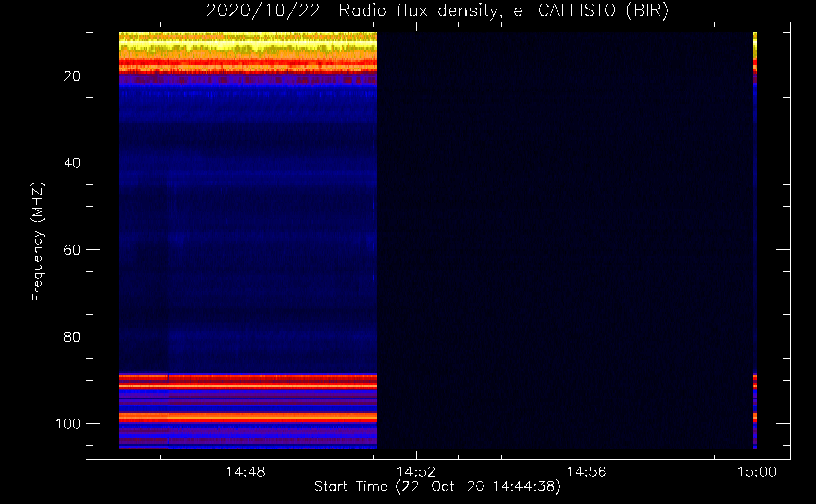Click the 14:52 time tick label

(416, 472)
